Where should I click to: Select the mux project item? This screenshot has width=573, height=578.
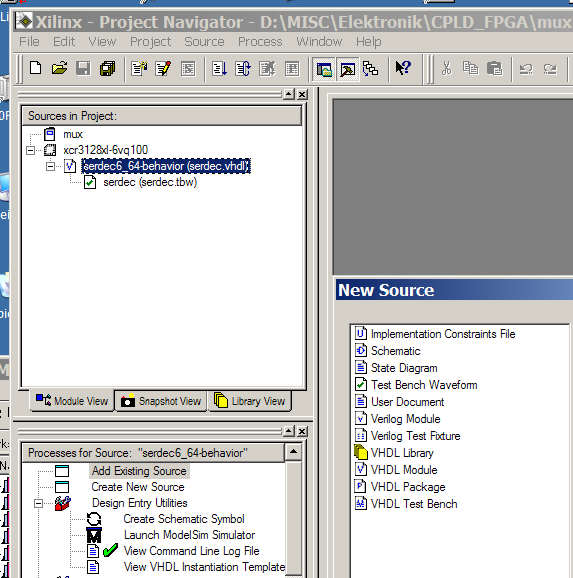click(x=73, y=134)
